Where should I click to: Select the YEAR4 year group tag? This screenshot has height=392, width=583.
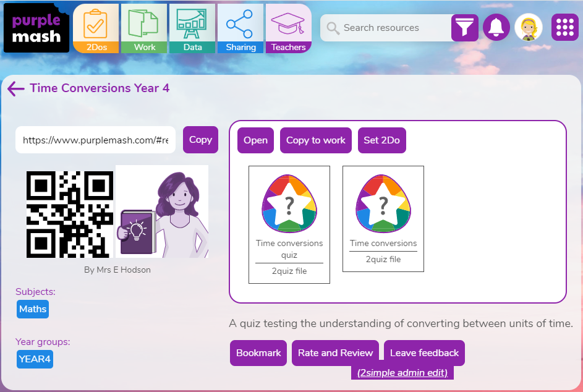(35, 359)
